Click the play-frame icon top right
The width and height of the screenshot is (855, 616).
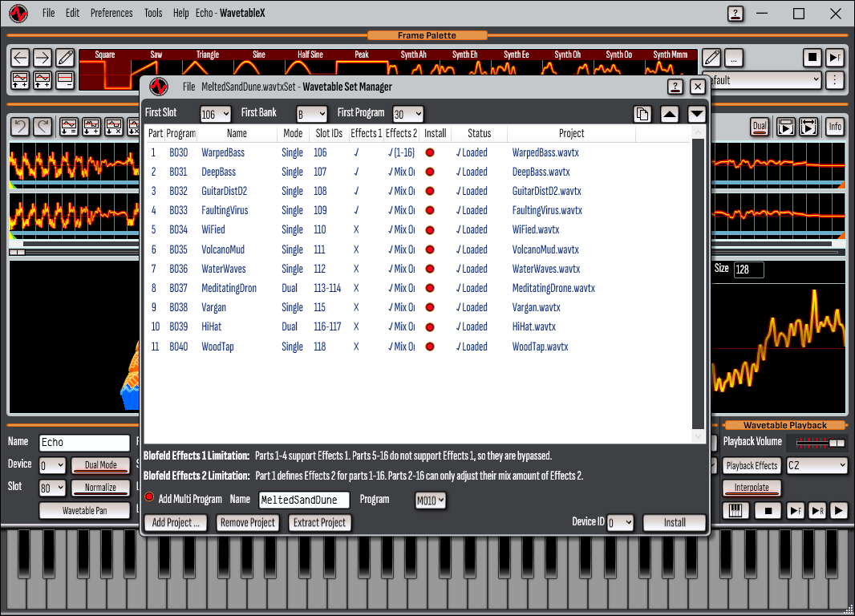tap(835, 57)
